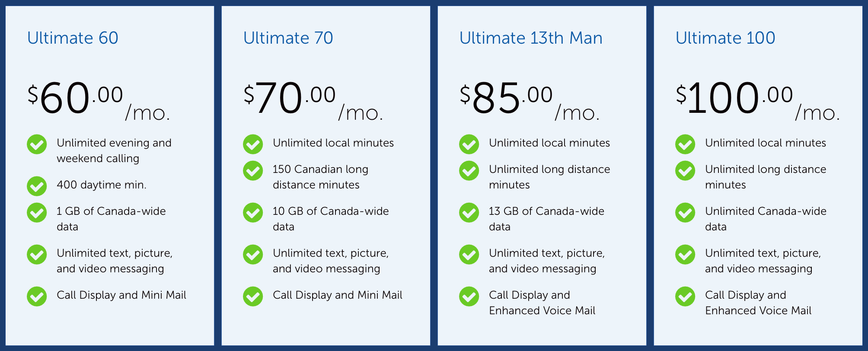Click checkmark next to Unlimited Canada-wide data
Screen dimensions: 868x351
pos(685,213)
